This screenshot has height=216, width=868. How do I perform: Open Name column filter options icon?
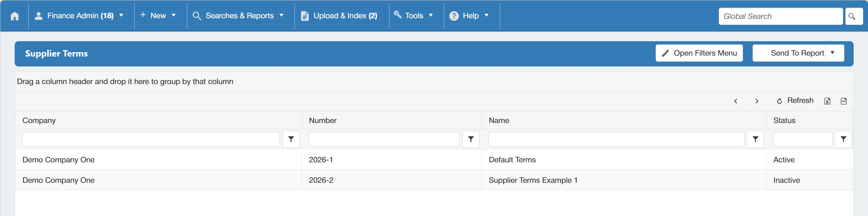click(755, 139)
